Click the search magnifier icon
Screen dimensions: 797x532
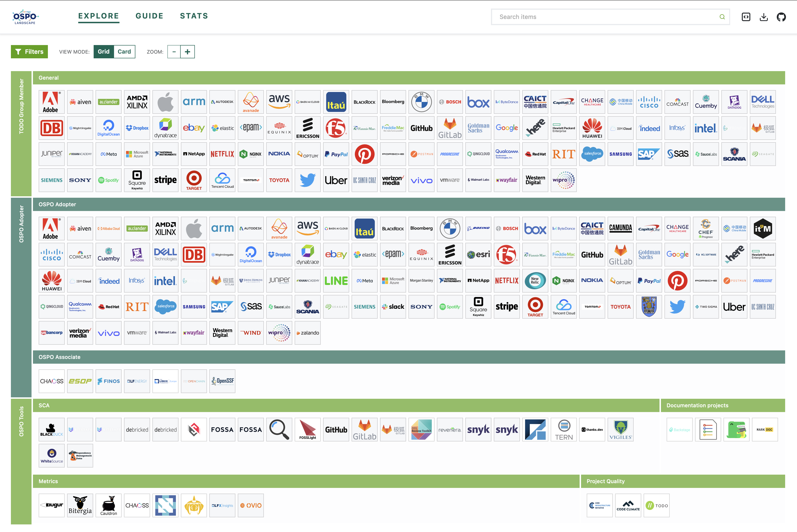pyautogui.click(x=722, y=17)
